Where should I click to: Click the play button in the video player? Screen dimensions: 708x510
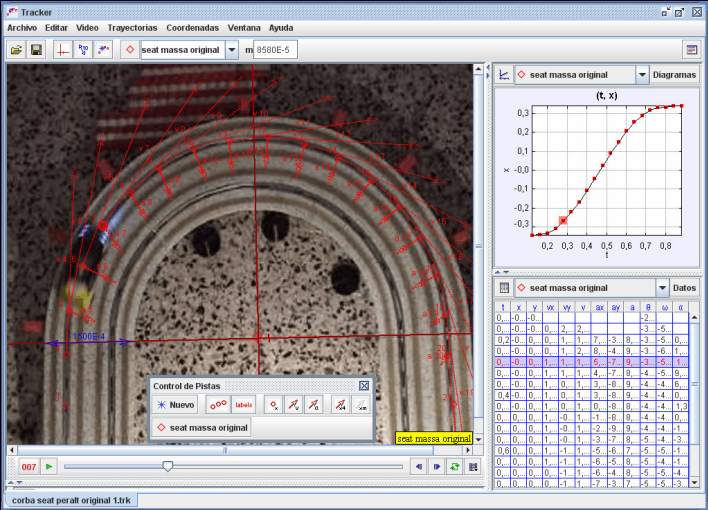click(48, 466)
